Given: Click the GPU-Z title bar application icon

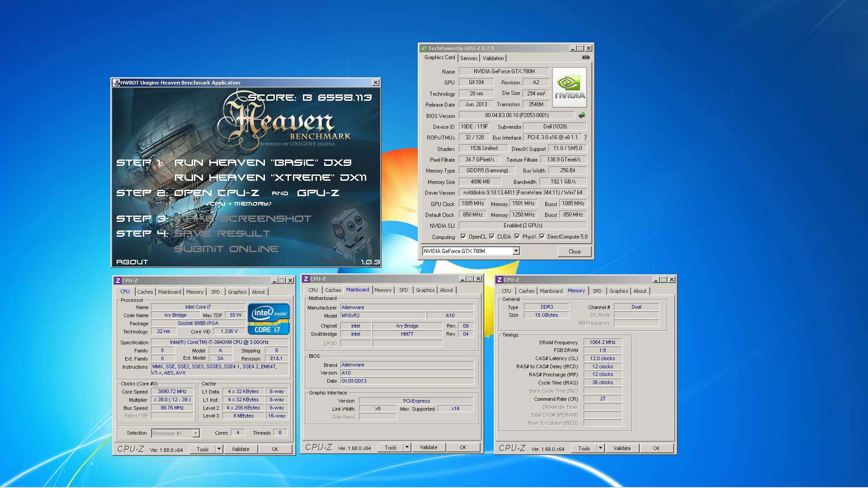Looking at the screenshot, I should coord(424,48).
